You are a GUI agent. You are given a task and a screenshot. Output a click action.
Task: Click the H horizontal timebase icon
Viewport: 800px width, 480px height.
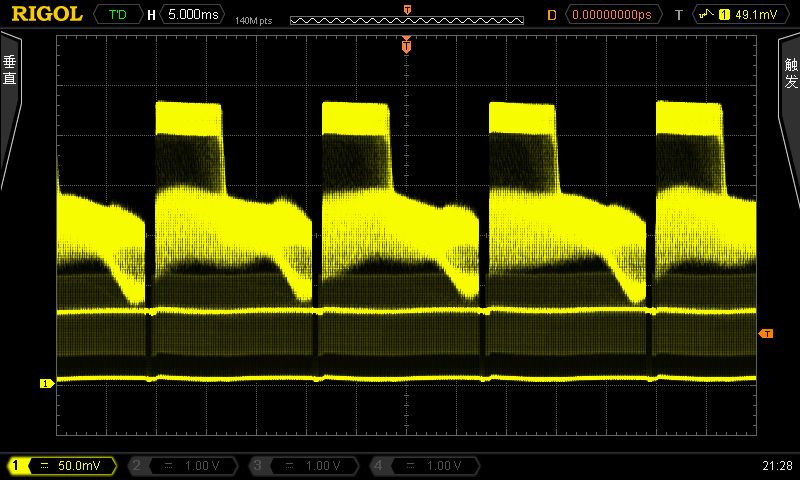pos(151,15)
